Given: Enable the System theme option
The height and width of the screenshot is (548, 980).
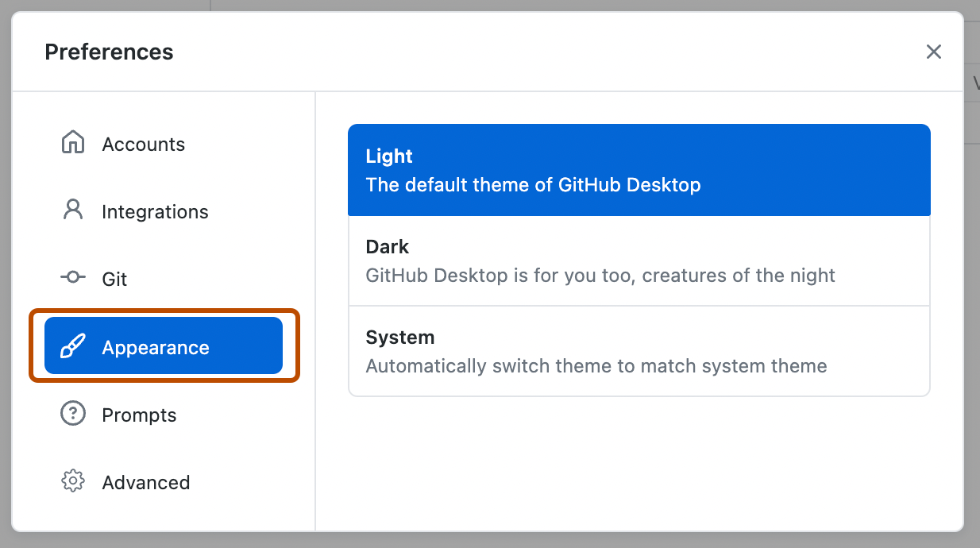Looking at the screenshot, I should (639, 351).
